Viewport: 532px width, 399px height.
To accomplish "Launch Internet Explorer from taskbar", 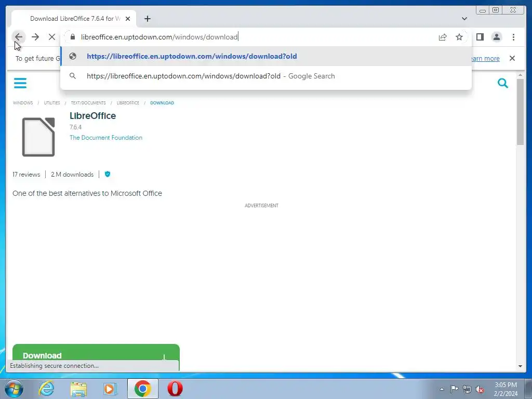I will pos(46,389).
